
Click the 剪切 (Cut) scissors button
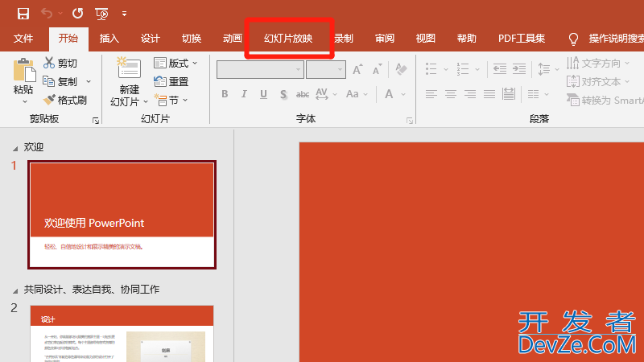pyautogui.click(x=60, y=63)
